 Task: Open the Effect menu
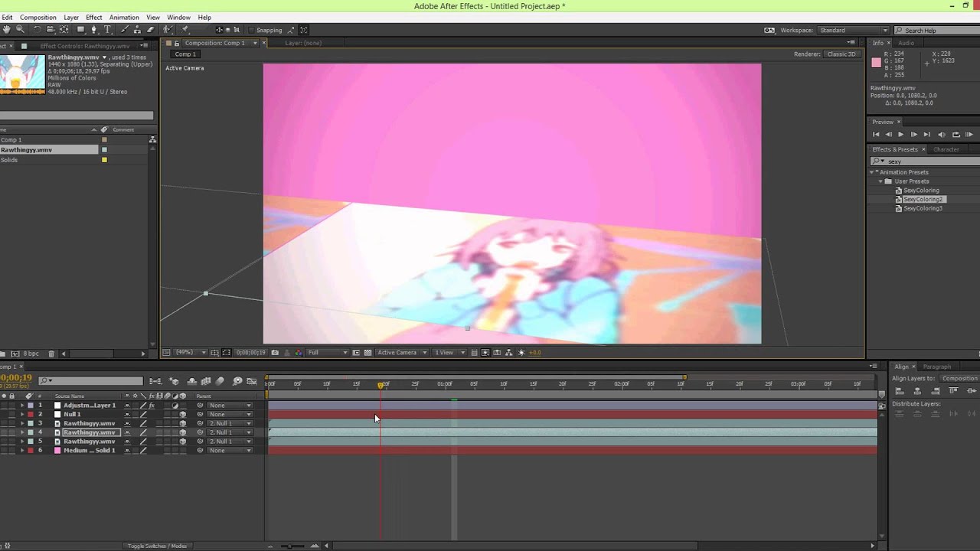tap(94, 17)
